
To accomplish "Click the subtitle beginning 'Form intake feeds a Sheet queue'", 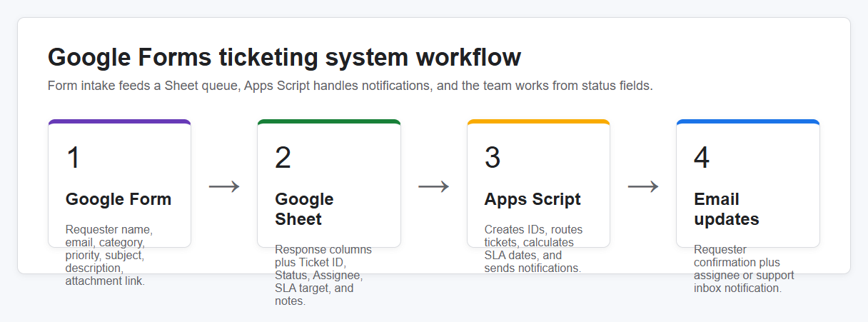I will click(x=350, y=86).
